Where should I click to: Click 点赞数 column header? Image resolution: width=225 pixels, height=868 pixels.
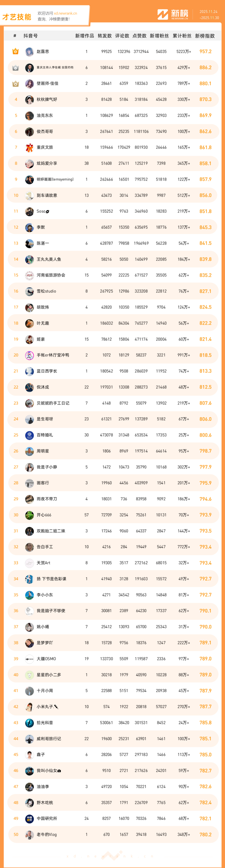pos(140,36)
